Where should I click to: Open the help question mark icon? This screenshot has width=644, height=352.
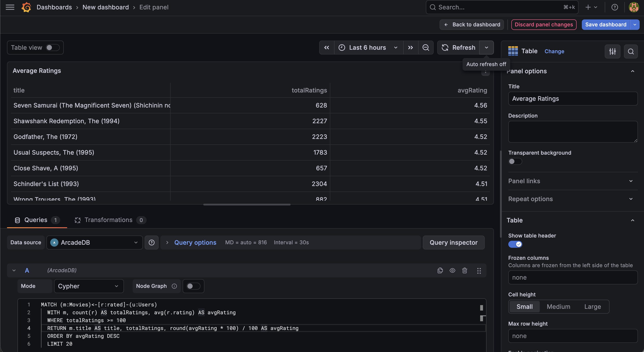coord(615,7)
